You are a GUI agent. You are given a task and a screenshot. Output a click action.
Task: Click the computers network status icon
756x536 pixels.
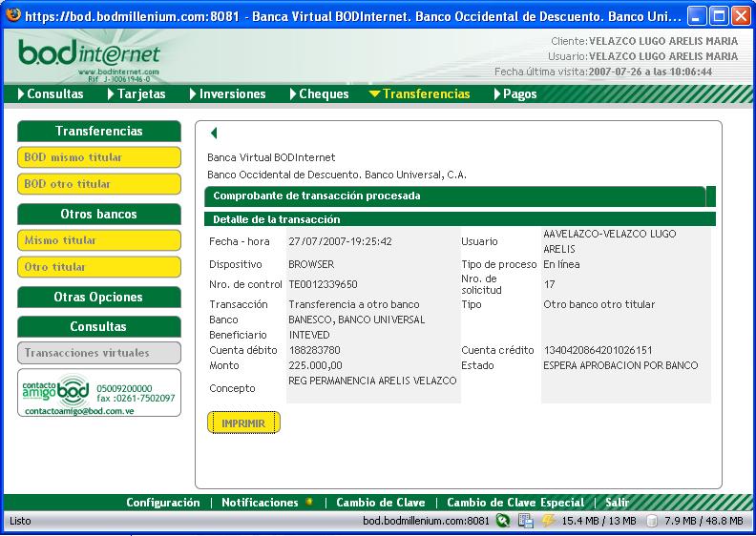tap(526, 520)
